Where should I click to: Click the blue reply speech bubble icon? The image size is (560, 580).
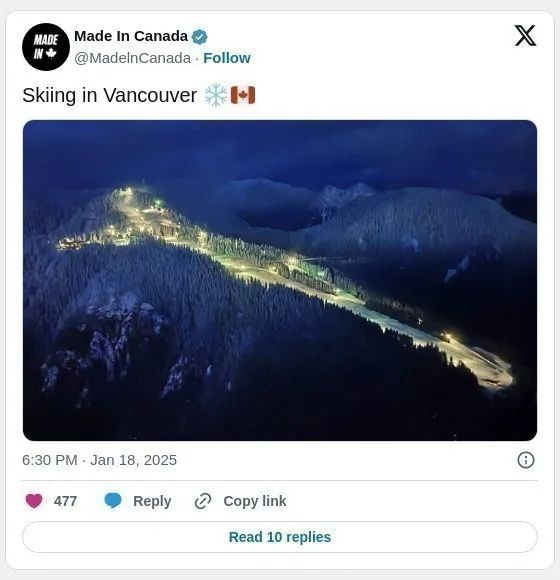point(113,501)
